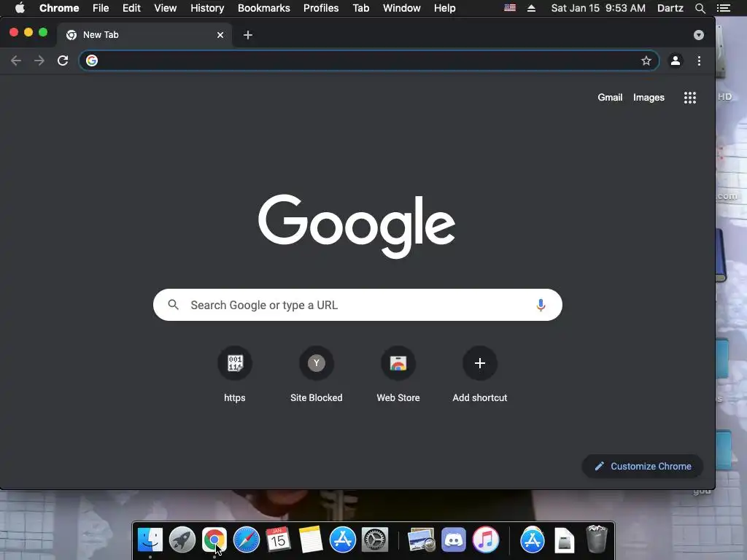
Task: Click the Google logo doodle
Action: [x=357, y=226]
